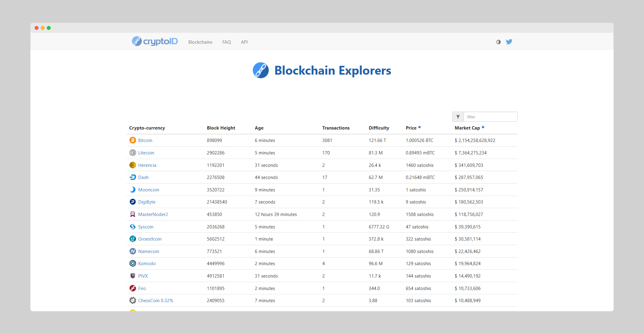Sort by the Age column header
The width and height of the screenshot is (644, 334).
(259, 128)
